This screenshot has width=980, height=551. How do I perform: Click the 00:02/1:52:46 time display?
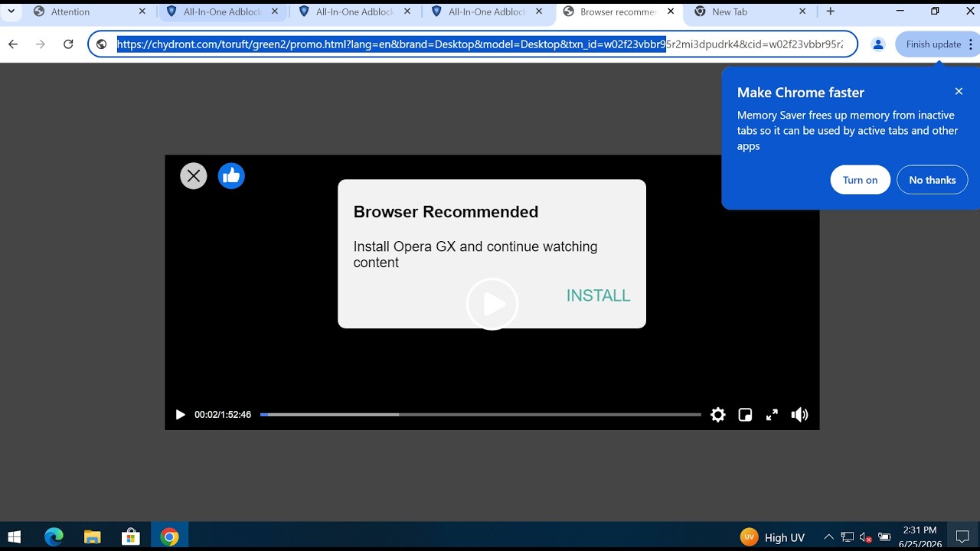pyautogui.click(x=223, y=415)
